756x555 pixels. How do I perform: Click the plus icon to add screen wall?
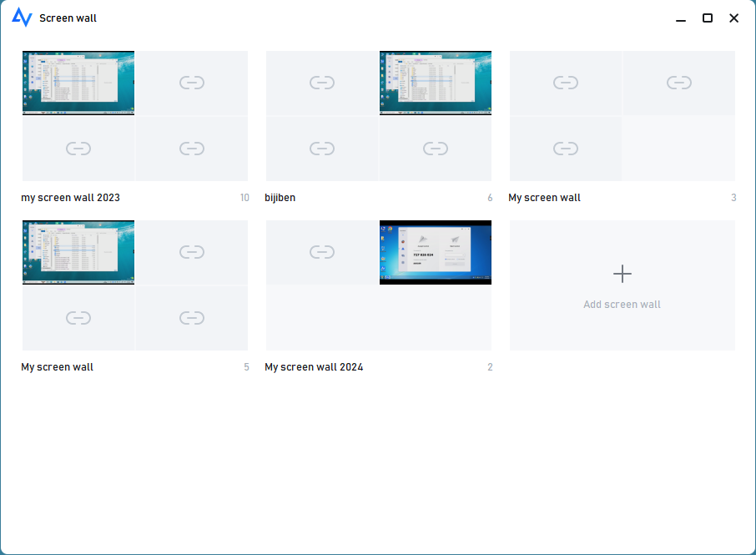[622, 273]
